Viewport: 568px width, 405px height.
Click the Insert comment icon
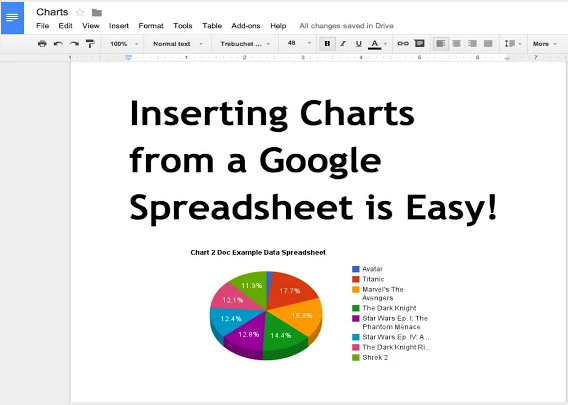pyautogui.click(x=419, y=43)
